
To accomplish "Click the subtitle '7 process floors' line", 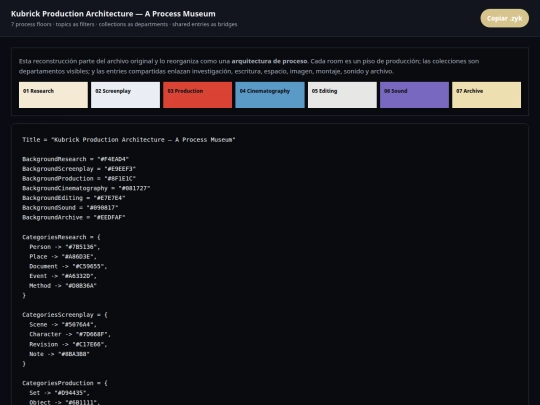I will pyautogui.click(x=124, y=24).
